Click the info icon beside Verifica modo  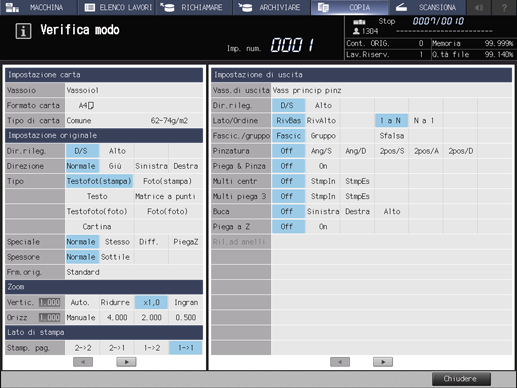[23, 31]
